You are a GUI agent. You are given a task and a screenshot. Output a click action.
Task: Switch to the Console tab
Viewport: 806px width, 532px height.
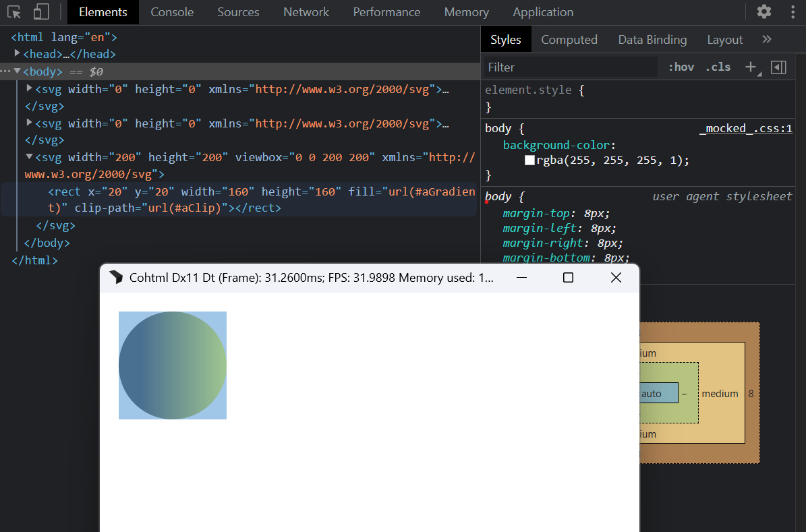172,12
